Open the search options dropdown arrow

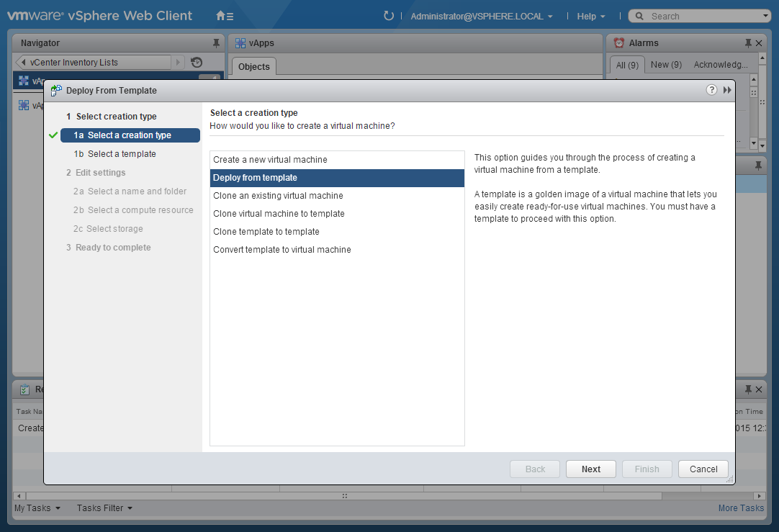tap(765, 16)
